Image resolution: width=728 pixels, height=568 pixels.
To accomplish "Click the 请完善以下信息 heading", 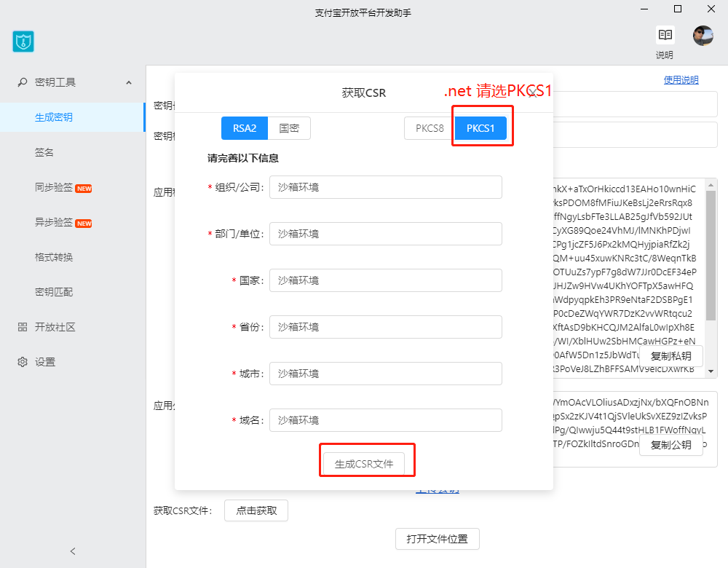I will point(243,158).
